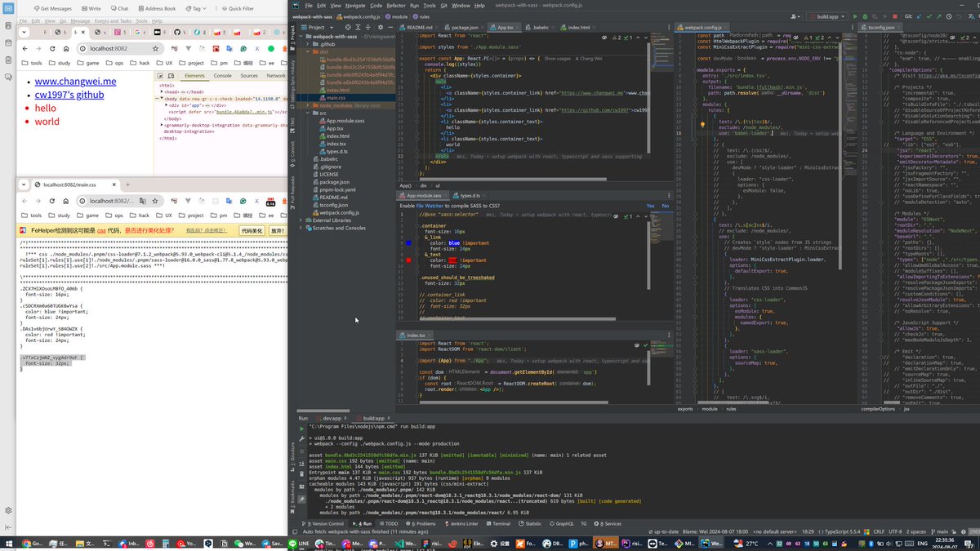Open the Tag dropdown in Thunderbird toolbar
Viewport: 980px width, 551px height.
tap(198, 8)
